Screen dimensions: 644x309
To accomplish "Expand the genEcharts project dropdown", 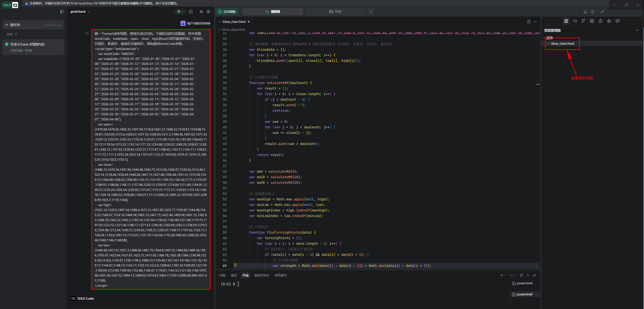I will pyautogui.click(x=80, y=12).
